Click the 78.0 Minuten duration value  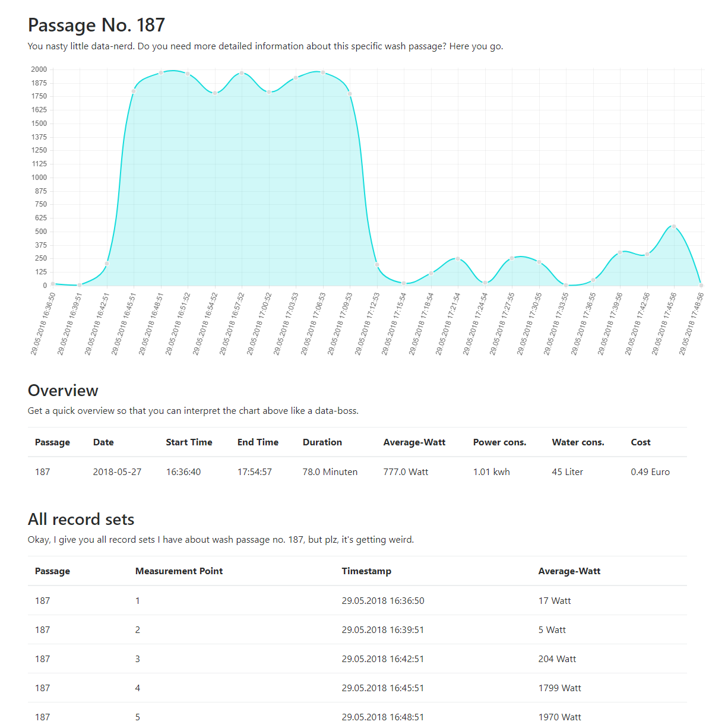330,472
